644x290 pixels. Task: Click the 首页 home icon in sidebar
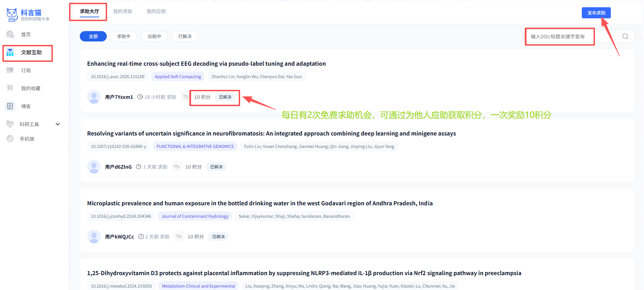(x=10, y=34)
